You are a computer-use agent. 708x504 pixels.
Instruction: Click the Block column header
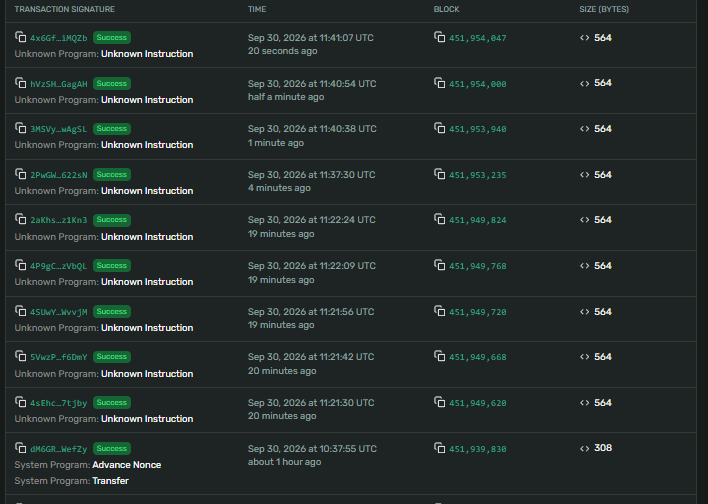[446, 9]
